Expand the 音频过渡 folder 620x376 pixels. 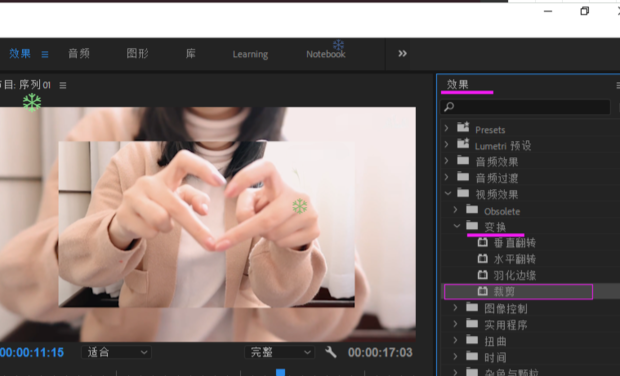[446, 177]
